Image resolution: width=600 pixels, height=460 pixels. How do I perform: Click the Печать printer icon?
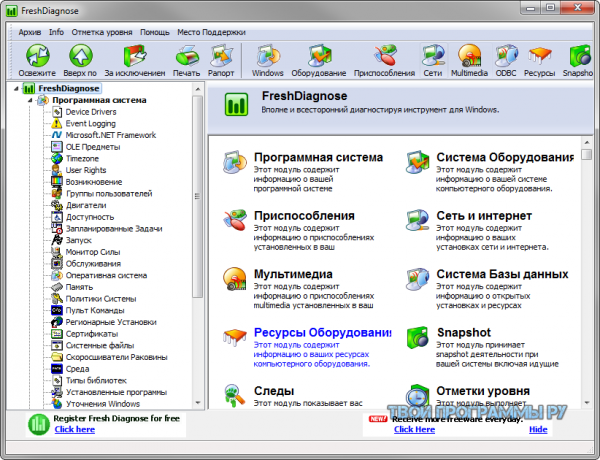click(x=187, y=56)
